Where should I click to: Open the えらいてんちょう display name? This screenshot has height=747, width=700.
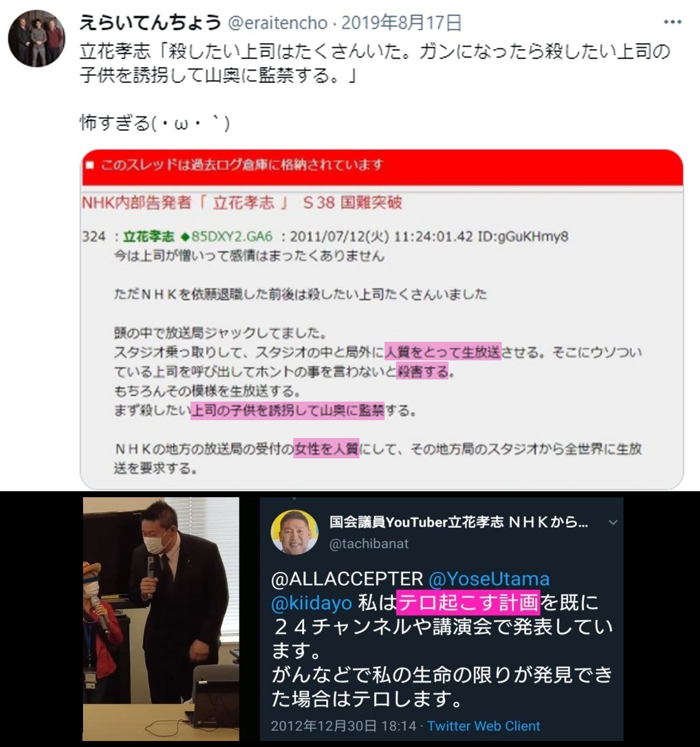coord(151,23)
